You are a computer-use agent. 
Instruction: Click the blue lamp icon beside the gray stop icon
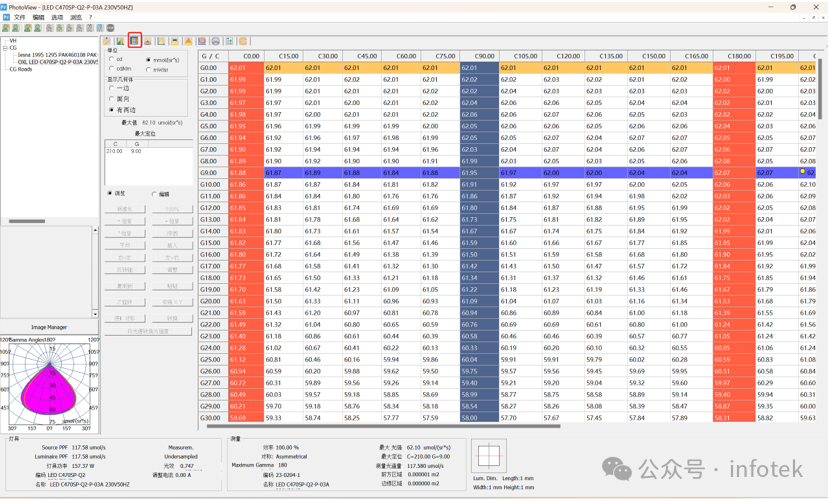(x=100, y=28)
